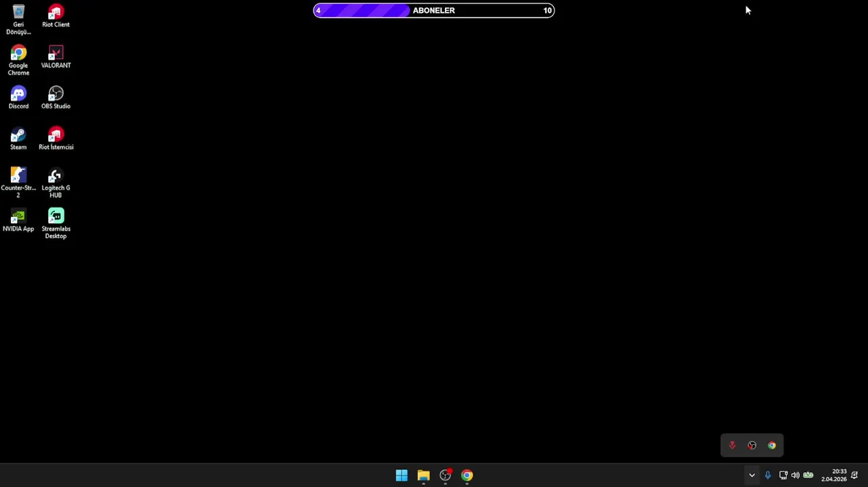
Task: Select the Logitech G HUB desktop shortcut
Action: pos(56,183)
